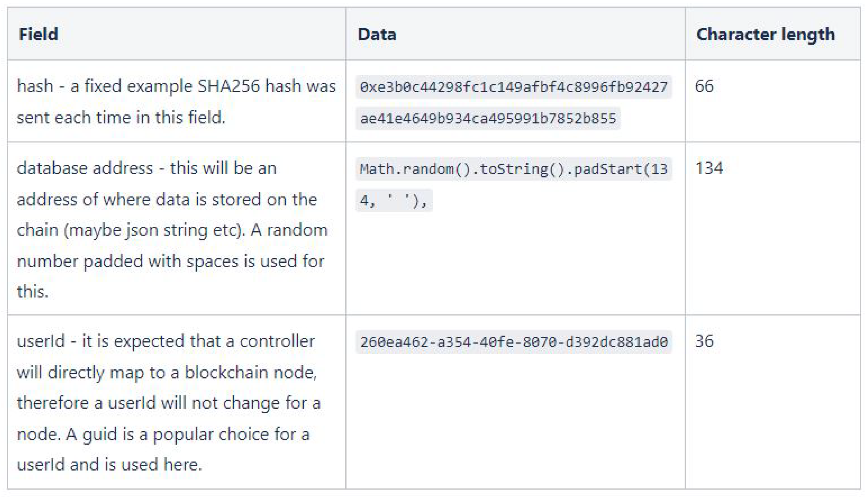Click the "database address - this will be an" text

pyautogui.click(x=147, y=168)
